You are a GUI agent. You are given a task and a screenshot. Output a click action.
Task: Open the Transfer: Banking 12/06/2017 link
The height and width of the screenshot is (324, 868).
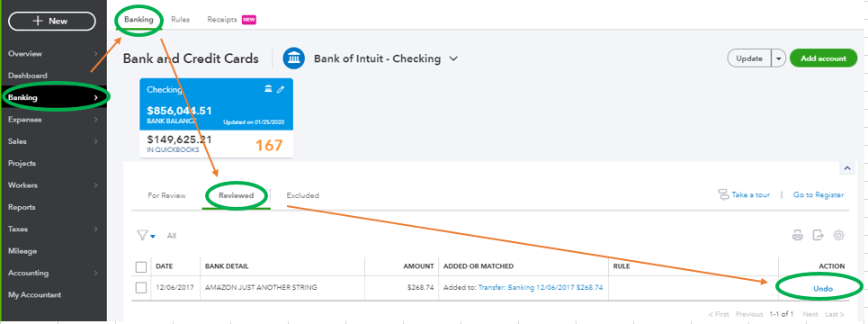point(541,287)
